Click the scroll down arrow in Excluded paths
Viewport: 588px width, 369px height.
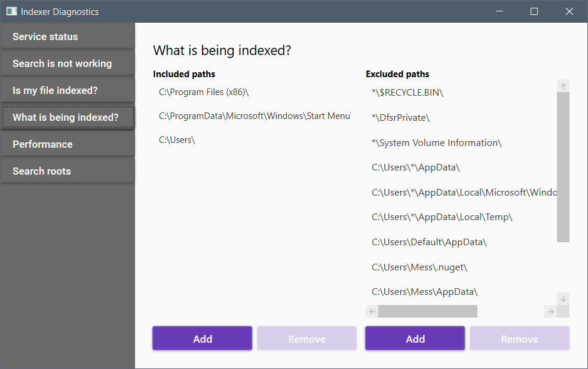coord(563,298)
